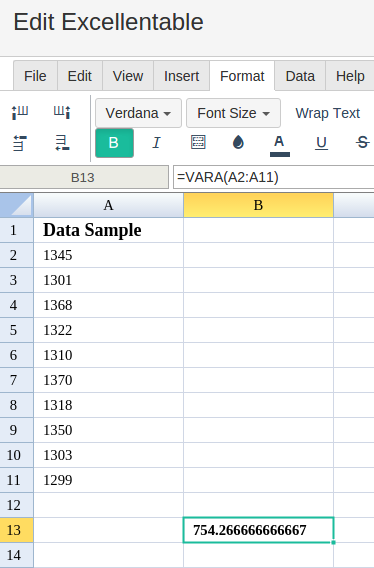Click the insert row above icon
The width and height of the screenshot is (374, 568).
(20, 143)
